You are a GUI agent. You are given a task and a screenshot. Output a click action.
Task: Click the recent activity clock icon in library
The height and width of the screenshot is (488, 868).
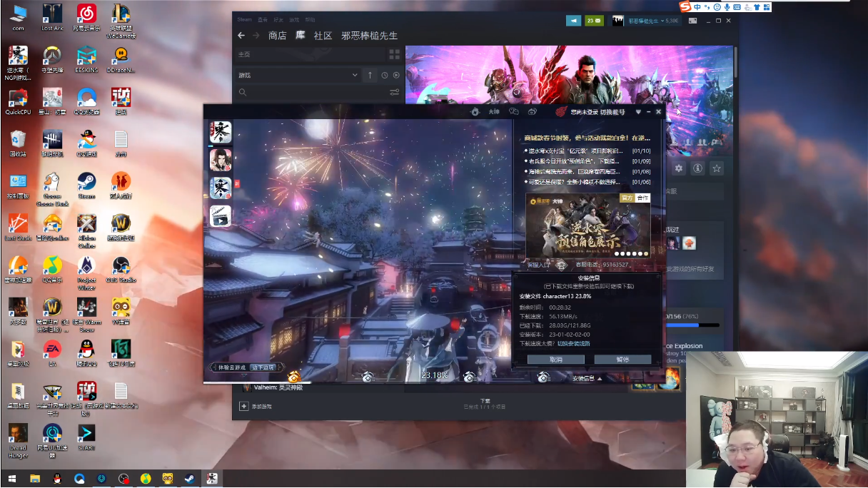(x=385, y=75)
